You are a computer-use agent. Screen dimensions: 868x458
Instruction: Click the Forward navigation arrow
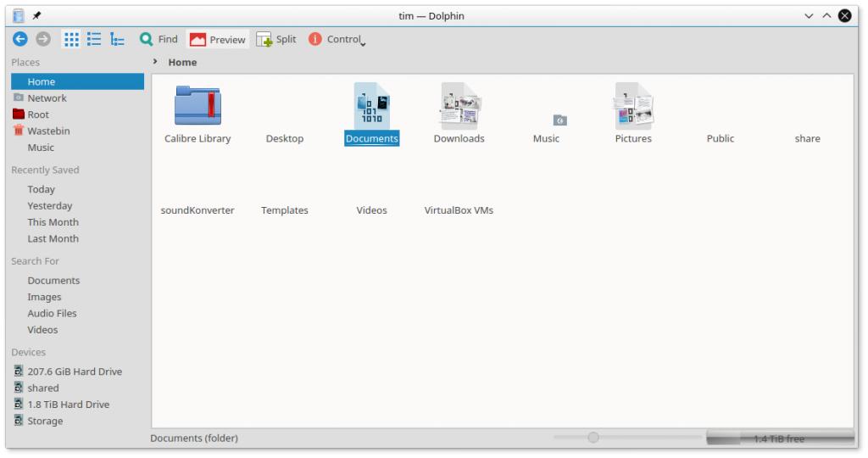38,40
